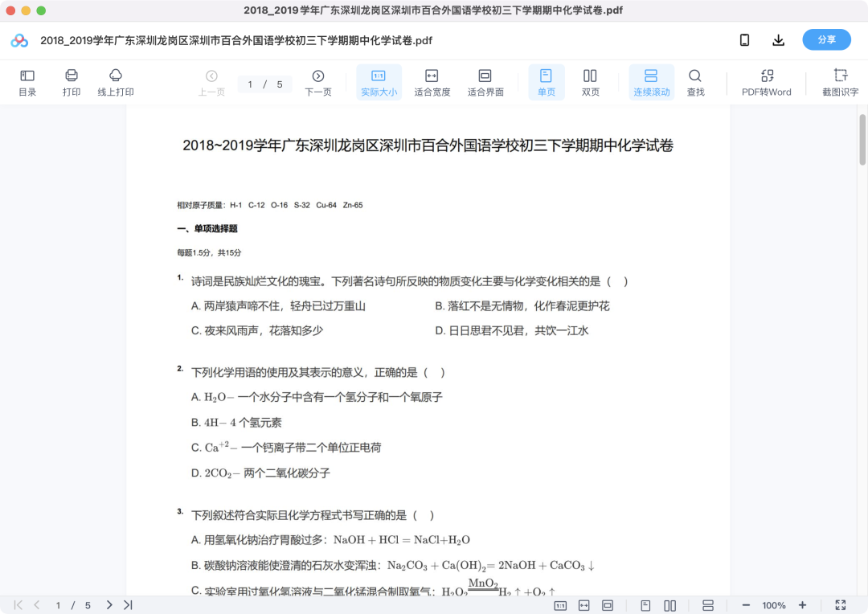Select 适合界面 fit page view
The height and width of the screenshot is (614, 868).
[485, 83]
